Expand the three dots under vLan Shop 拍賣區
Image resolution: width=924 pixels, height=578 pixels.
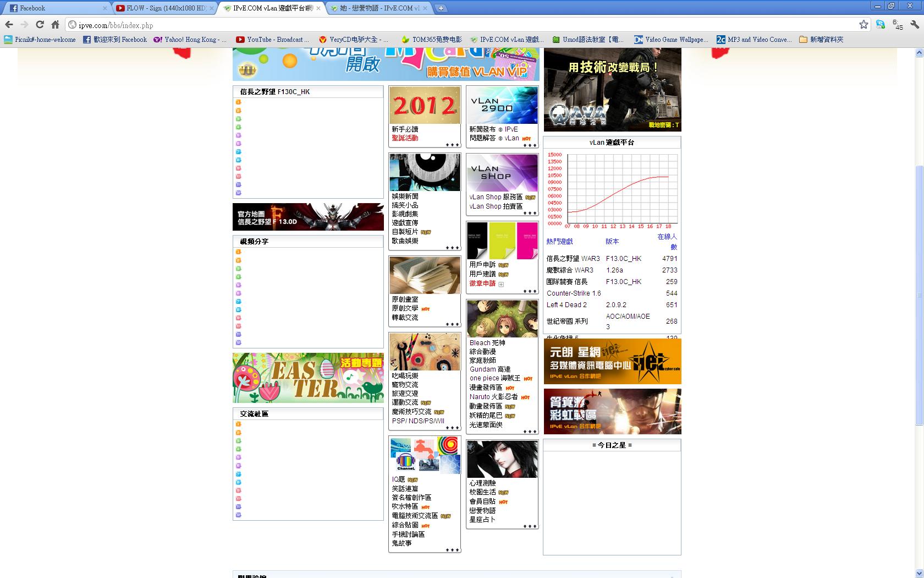[530, 213]
